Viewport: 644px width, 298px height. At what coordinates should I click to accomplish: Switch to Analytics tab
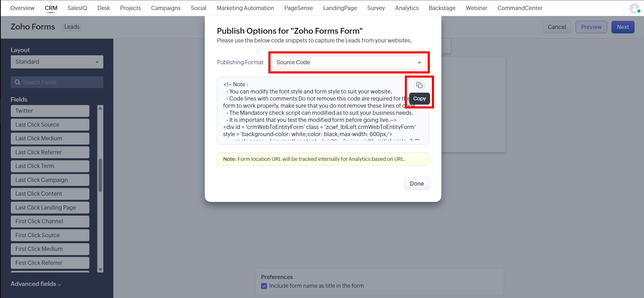coord(407,8)
